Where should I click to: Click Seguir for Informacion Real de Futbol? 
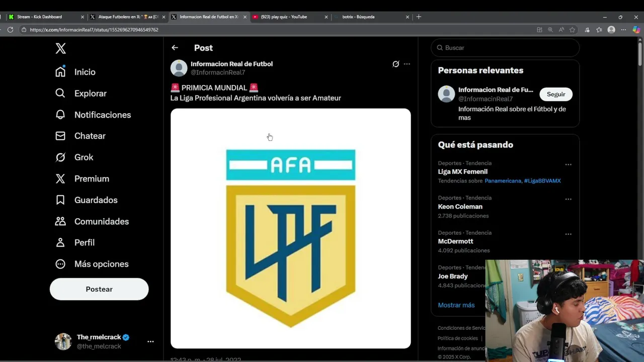pyautogui.click(x=556, y=94)
